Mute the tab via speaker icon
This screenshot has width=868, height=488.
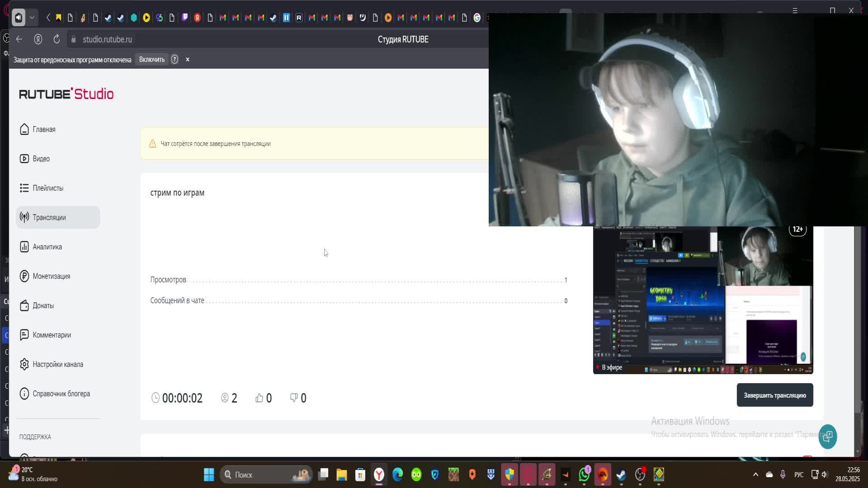(19, 18)
